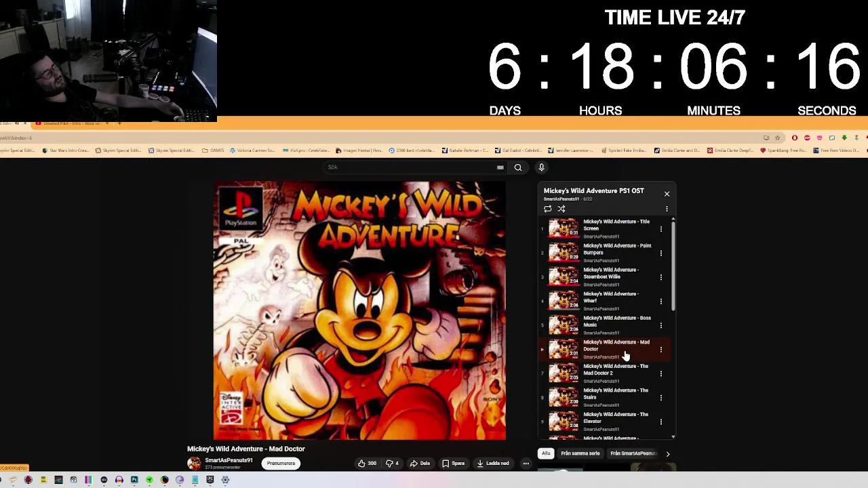Play Steamboat Willie thumbnail in playlist
This screenshot has height=488, width=868.
(564, 277)
